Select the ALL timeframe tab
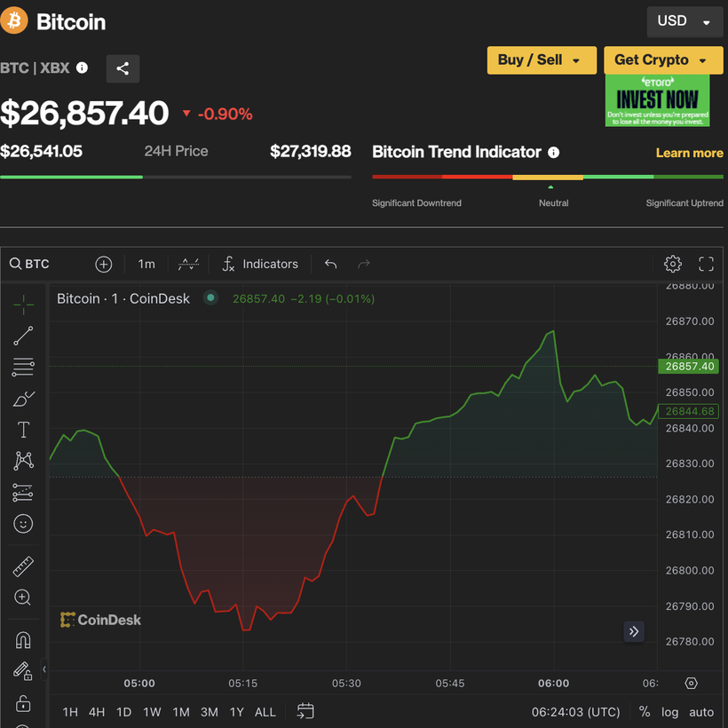 265,711
